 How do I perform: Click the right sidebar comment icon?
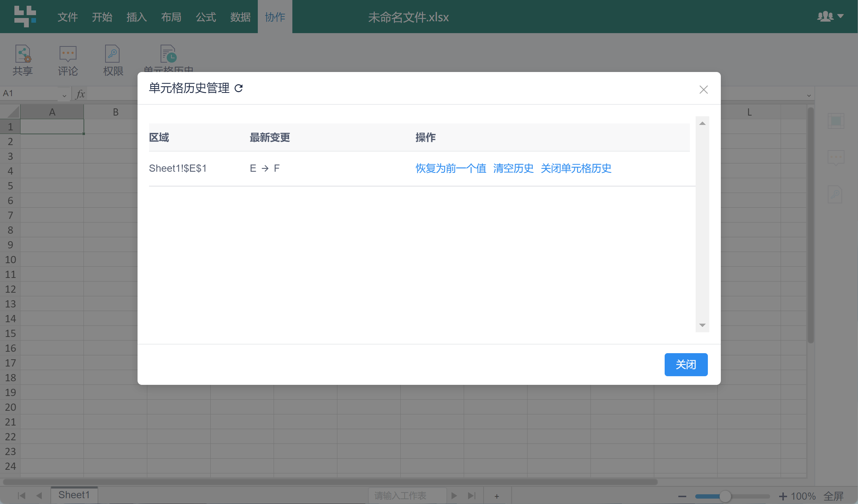click(836, 158)
